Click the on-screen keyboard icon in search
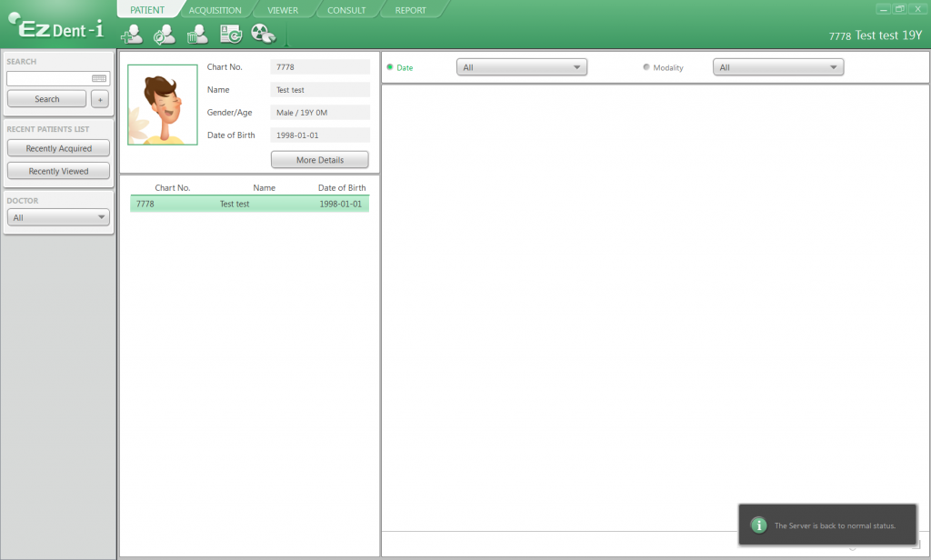 pos(99,79)
